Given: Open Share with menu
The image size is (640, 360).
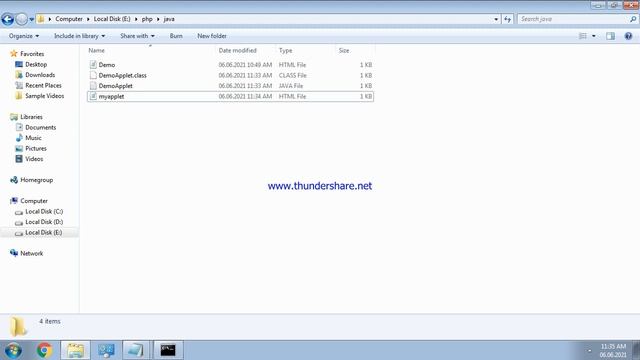Looking at the screenshot, I should coord(137,36).
